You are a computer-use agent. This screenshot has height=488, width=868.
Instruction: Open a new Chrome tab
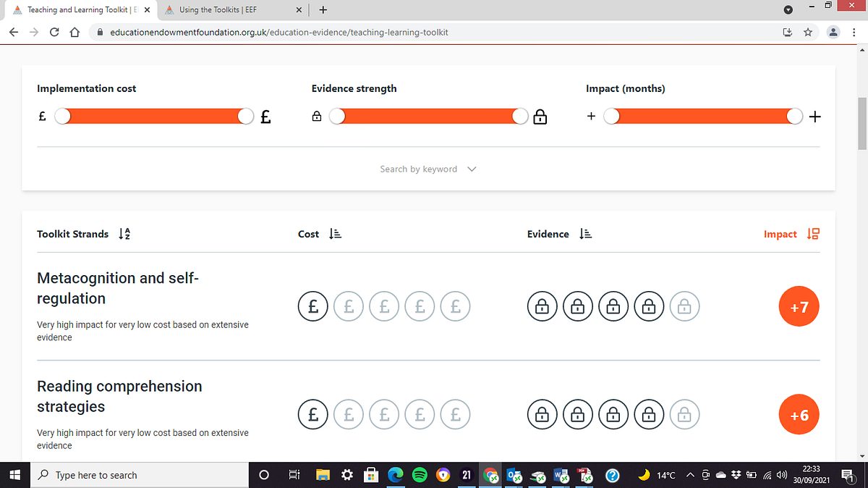[323, 10]
